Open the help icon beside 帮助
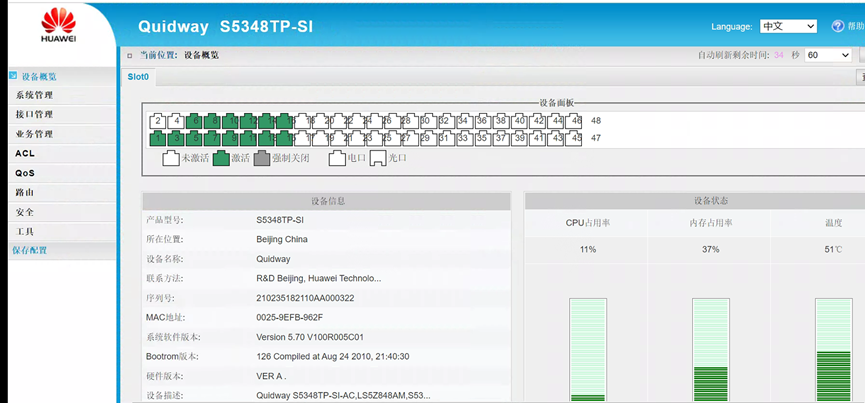Screen dimensions: 865x403 pos(837,26)
